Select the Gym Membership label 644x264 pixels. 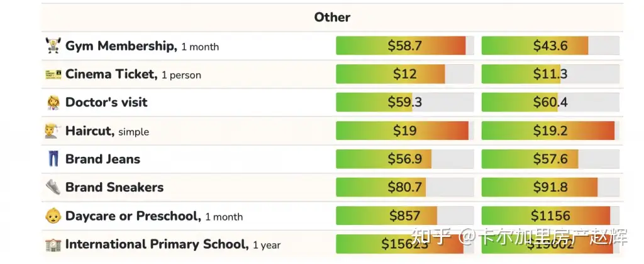click(121, 46)
